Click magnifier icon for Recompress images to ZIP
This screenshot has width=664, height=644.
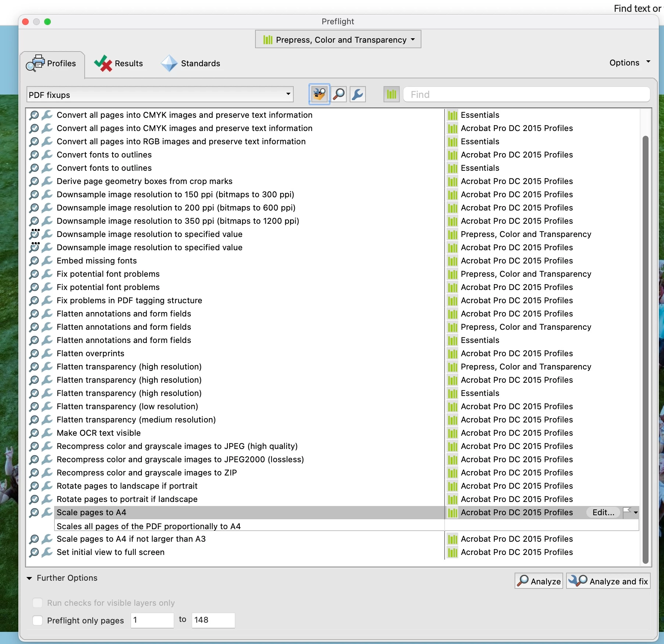tap(34, 473)
